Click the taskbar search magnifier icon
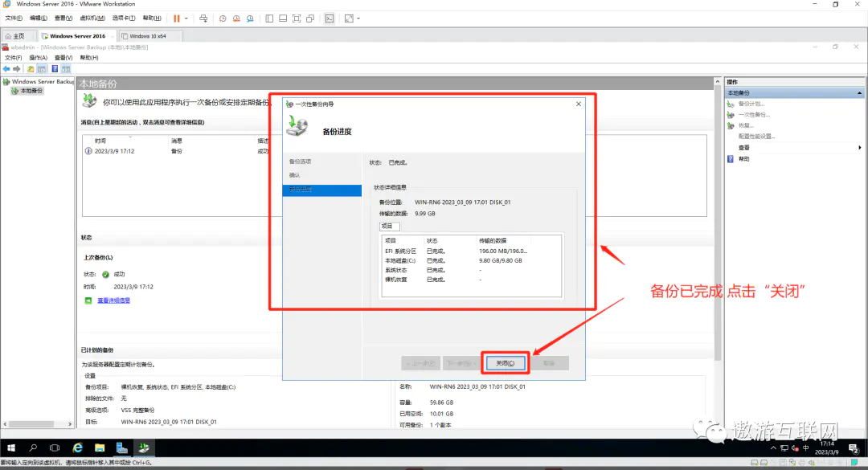This screenshot has width=868, height=470. [33, 448]
